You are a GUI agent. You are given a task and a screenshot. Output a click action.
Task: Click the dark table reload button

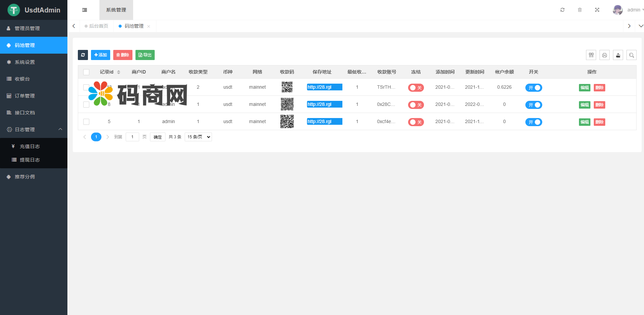[83, 55]
